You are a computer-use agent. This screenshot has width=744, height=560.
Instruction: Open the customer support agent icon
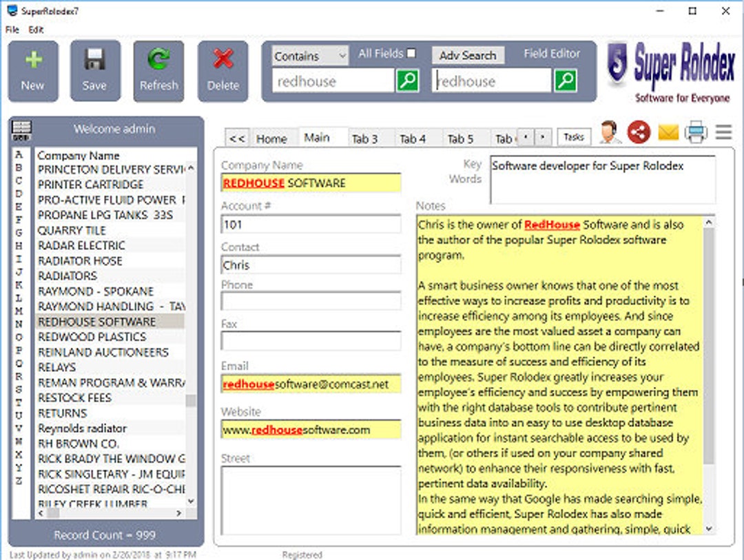[610, 132]
